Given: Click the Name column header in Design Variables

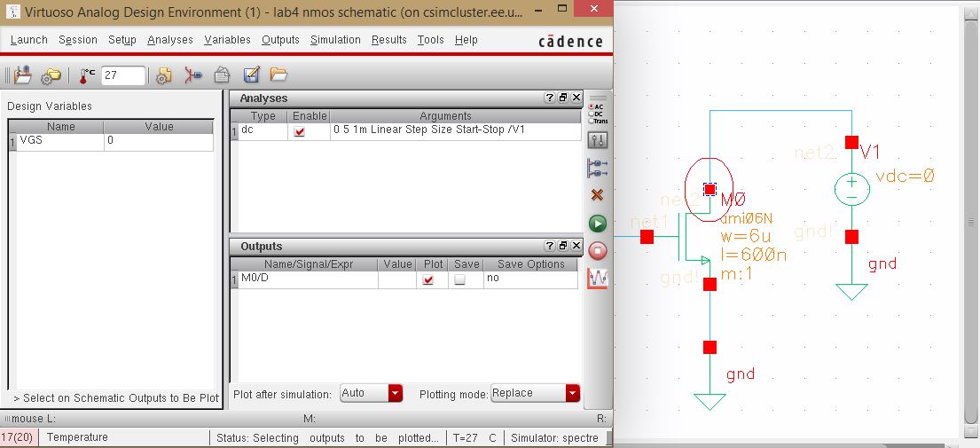Looking at the screenshot, I should pos(60,127).
